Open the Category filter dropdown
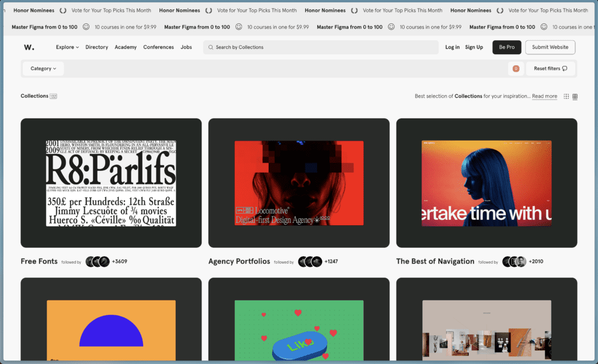Screen dimensions: 598x364 pos(43,69)
